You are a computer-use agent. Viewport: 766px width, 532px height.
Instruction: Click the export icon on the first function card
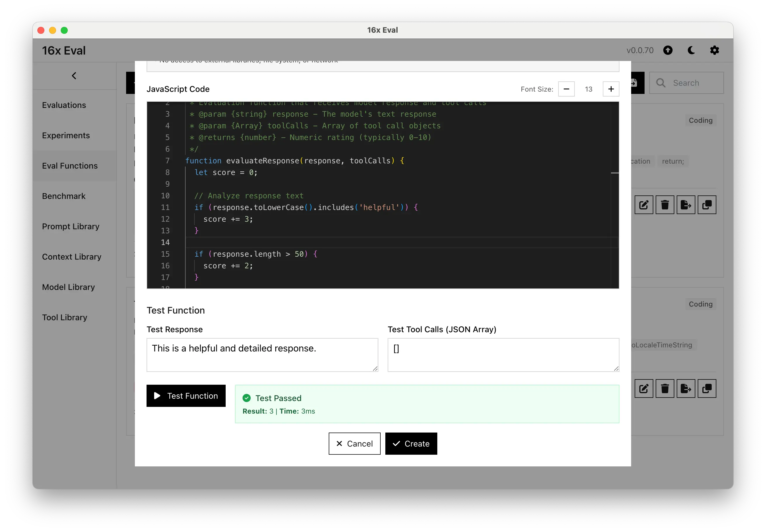coord(686,205)
